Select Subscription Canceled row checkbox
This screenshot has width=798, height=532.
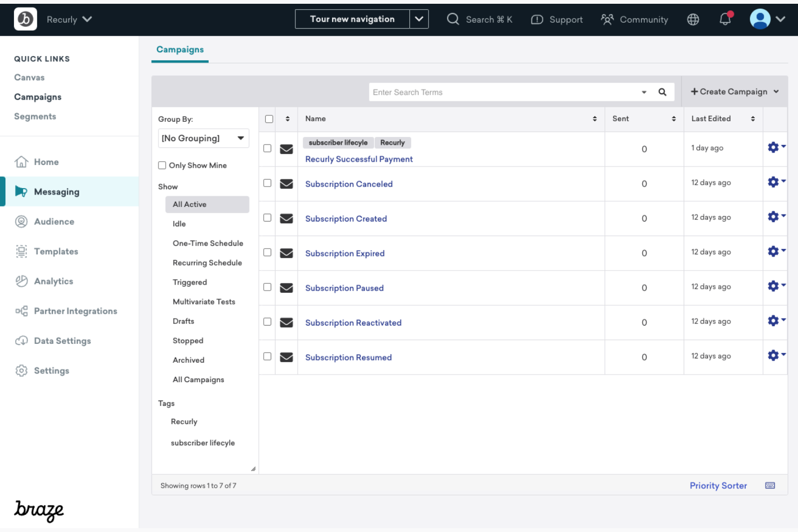(267, 183)
